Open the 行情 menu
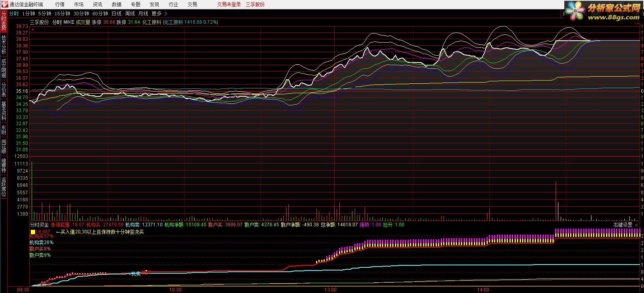644x293 pixels. pyautogui.click(x=60, y=4)
